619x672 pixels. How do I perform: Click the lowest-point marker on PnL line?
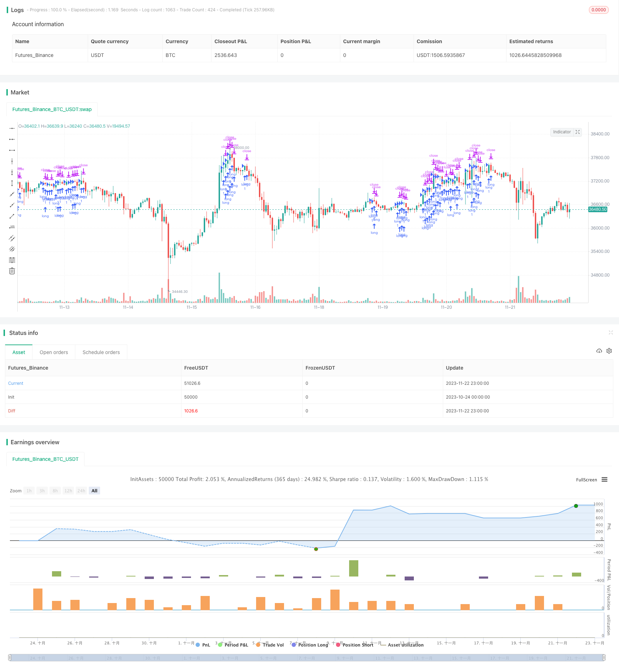pos(316,549)
